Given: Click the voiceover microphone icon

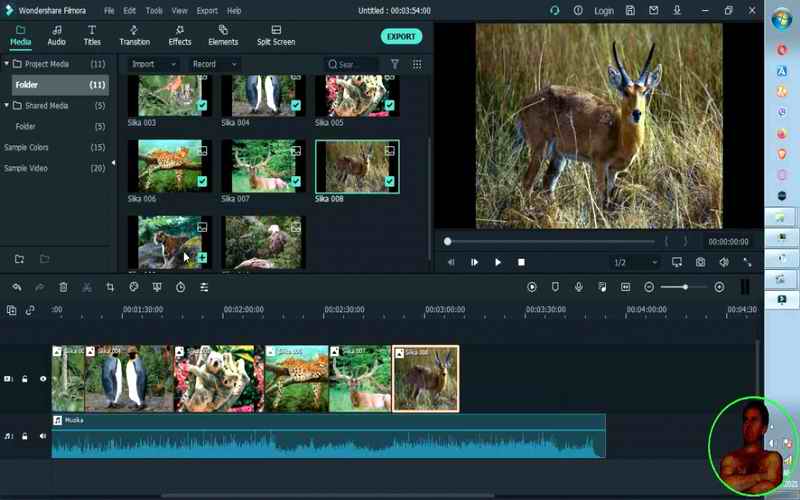Looking at the screenshot, I should (x=578, y=287).
